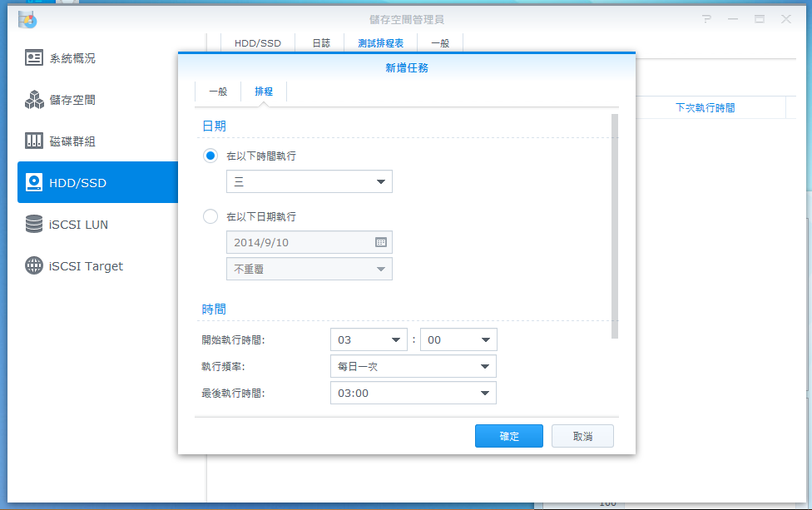Image resolution: width=812 pixels, height=510 pixels.
Task: Click the HDD/SSD drive icon in sidebar
Action: click(x=33, y=182)
